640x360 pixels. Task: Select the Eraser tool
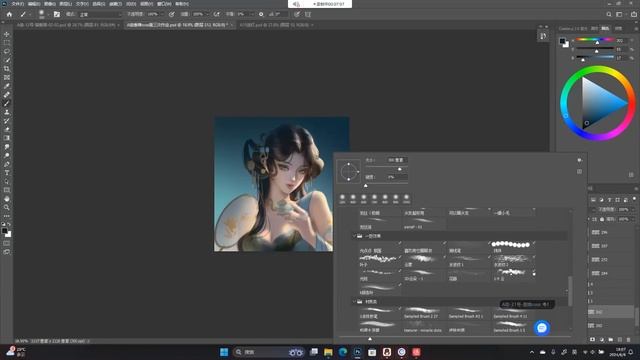pyautogui.click(x=7, y=129)
